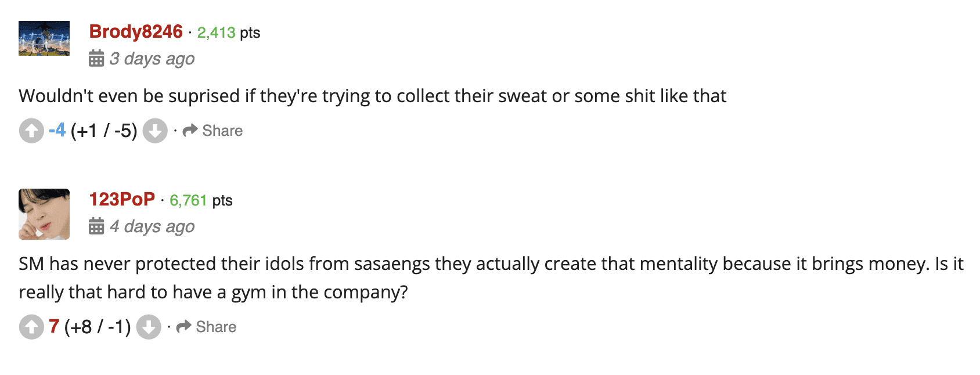Click the (+8 / -1) vote breakdown
This screenshot has height=375, width=980.
[98, 327]
